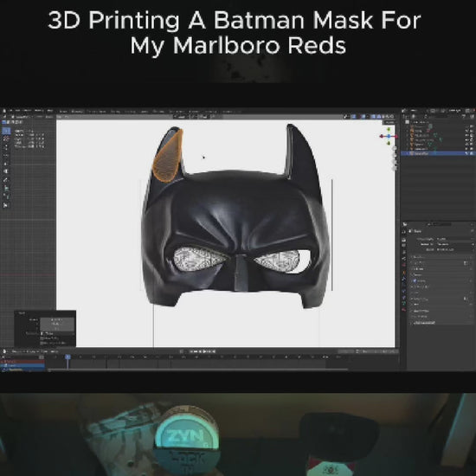Switch to the Scripting workspace tab
The height and width of the screenshot is (476, 476).
pyautogui.click(x=228, y=112)
